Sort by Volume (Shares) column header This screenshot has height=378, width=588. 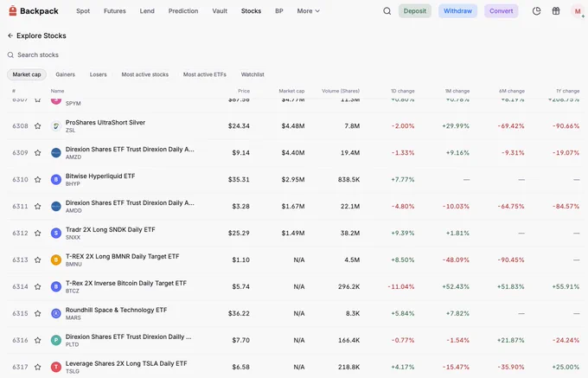(341, 91)
